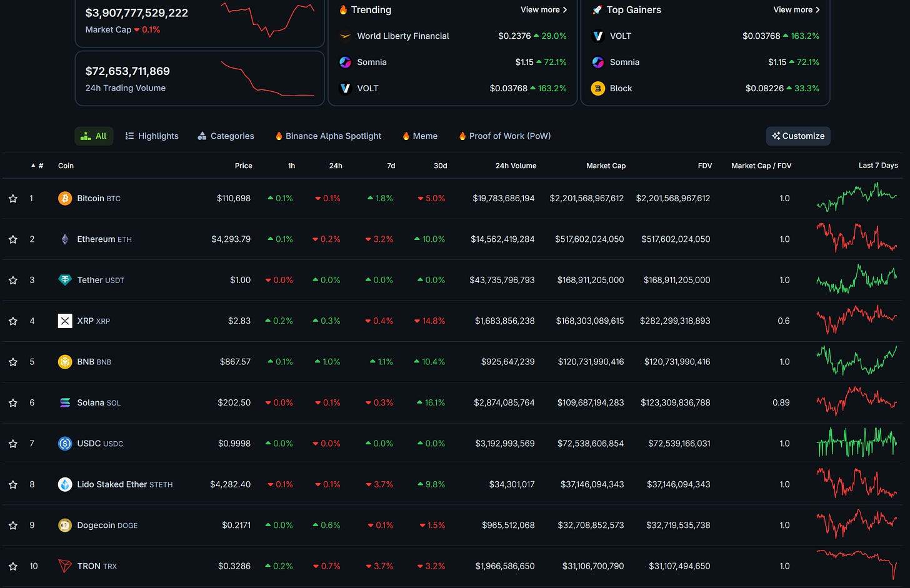This screenshot has height=588, width=910.
Task: Open the Categories tab
Action: click(x=226, y=136)
